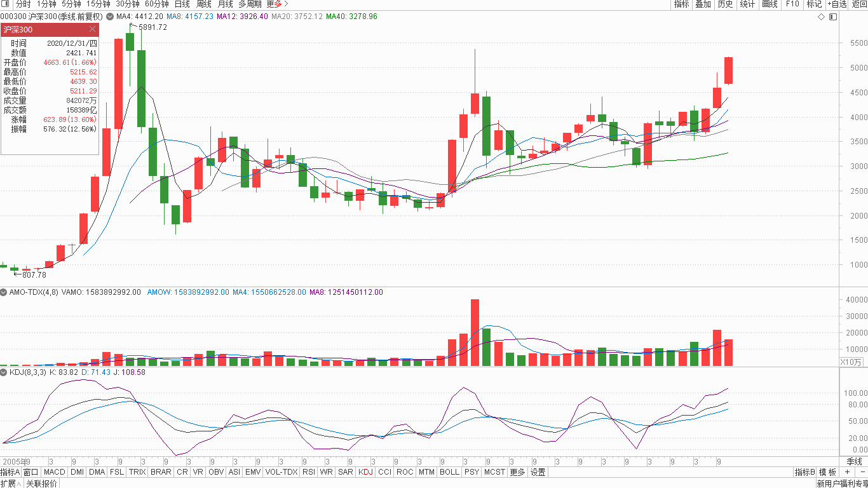Open indicator 设置 settings
868x488 pixels.
coord(538,472)
